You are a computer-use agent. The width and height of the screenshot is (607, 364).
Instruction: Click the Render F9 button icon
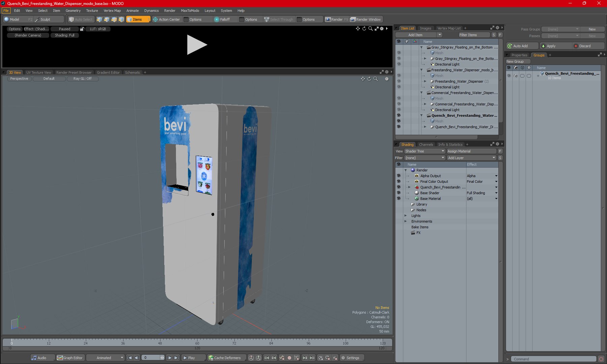pyautogui.click(x=328, y=20)
